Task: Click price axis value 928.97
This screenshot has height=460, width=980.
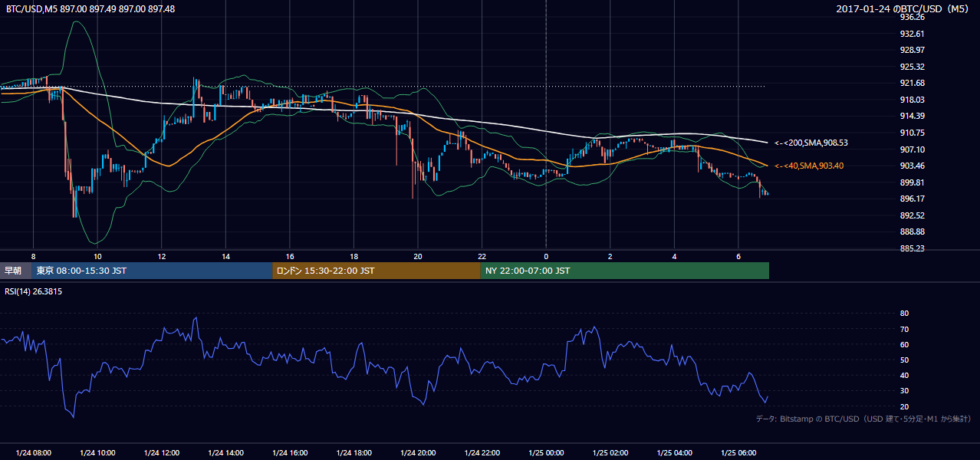Action: [912, 50]
